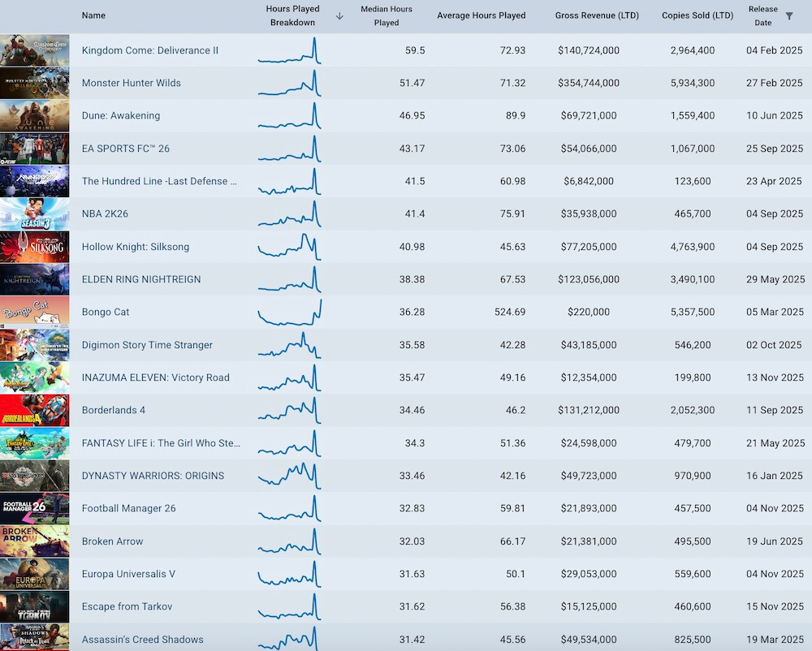Select the 04 Feb 2025 release date
This screenshot has width=812, height=651.
click(775, 50)
